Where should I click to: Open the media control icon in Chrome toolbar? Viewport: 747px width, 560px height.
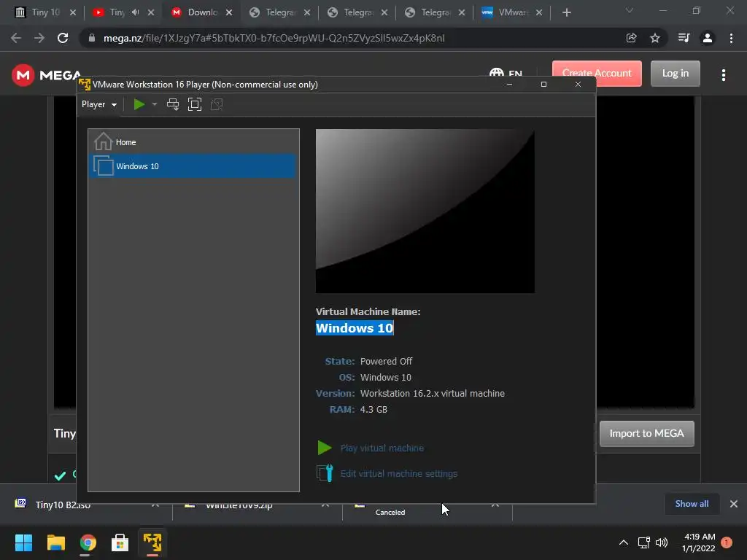pos(684,38)
